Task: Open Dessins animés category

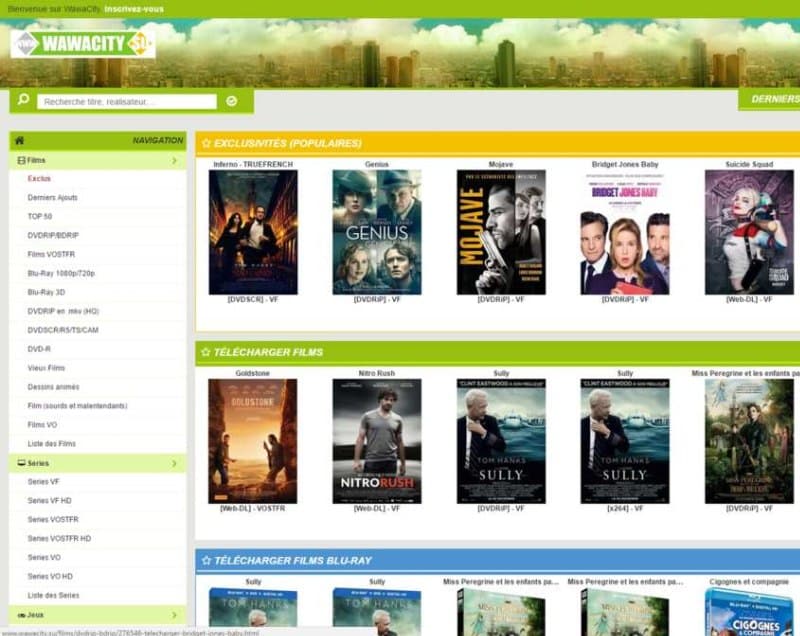Action: coord(54,387)
